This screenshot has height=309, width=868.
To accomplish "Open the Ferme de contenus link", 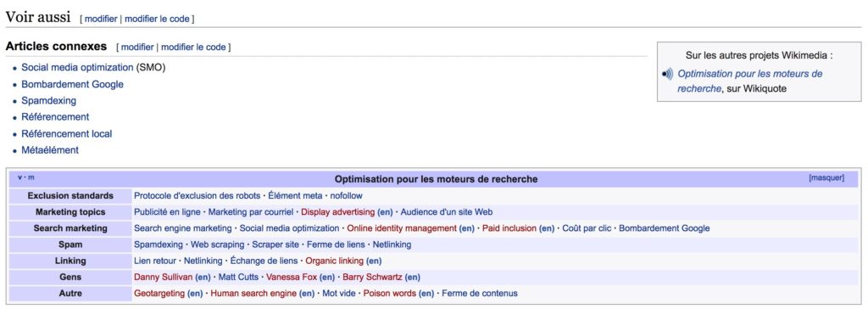I will pos(480,293).
